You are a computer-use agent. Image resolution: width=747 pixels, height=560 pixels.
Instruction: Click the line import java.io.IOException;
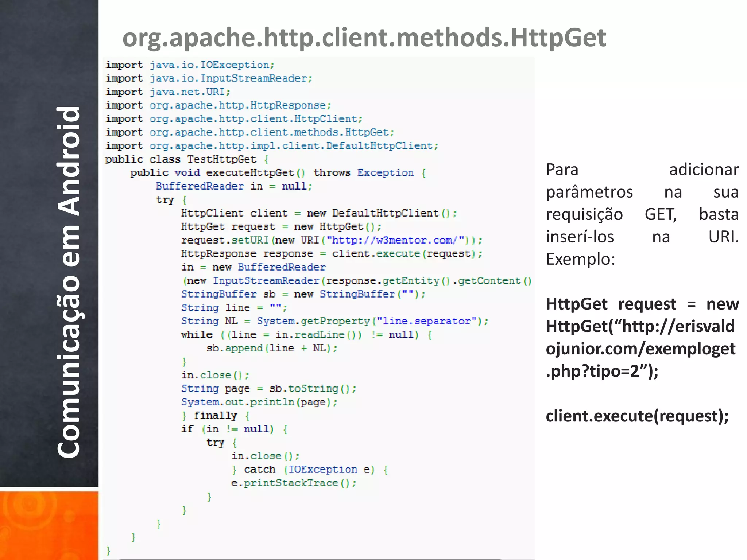click(x=190, y=65)
